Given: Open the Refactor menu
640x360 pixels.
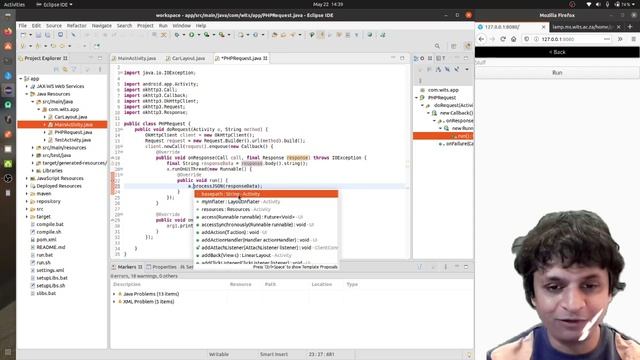Looking at the screenshot, I should (77, 25).
